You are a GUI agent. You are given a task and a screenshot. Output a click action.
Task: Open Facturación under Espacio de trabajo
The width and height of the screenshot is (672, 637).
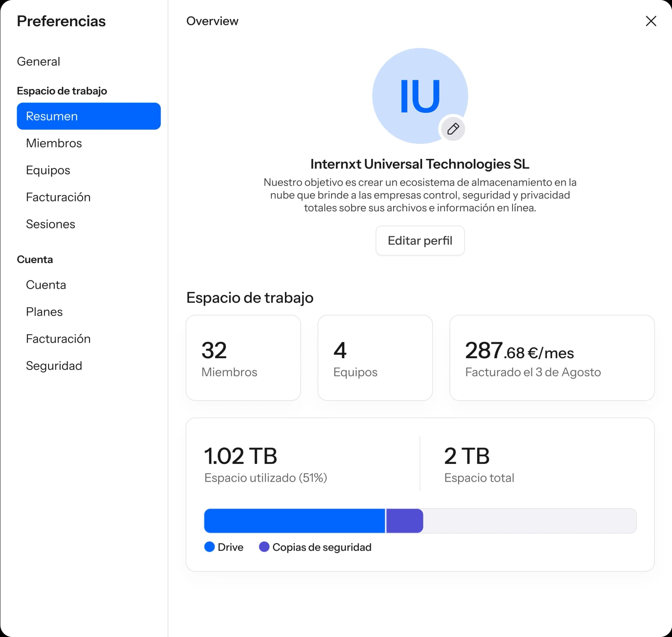(58, 197)
